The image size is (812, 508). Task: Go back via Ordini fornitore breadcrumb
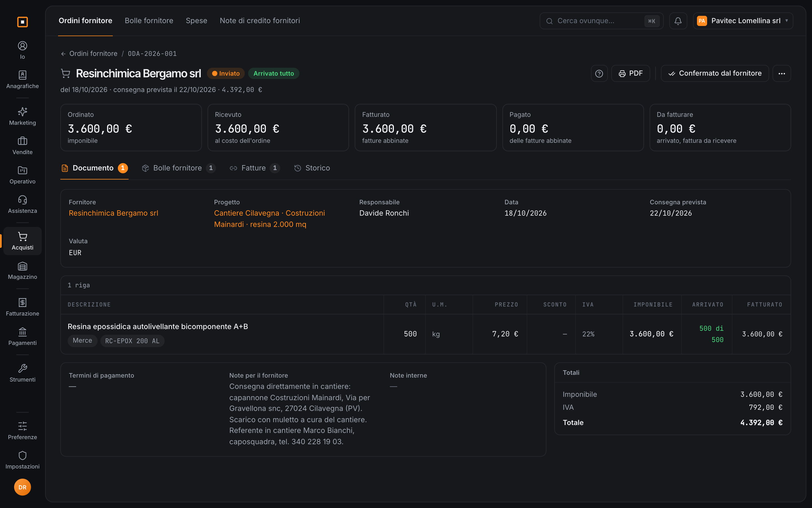click(x=89, y=54)
